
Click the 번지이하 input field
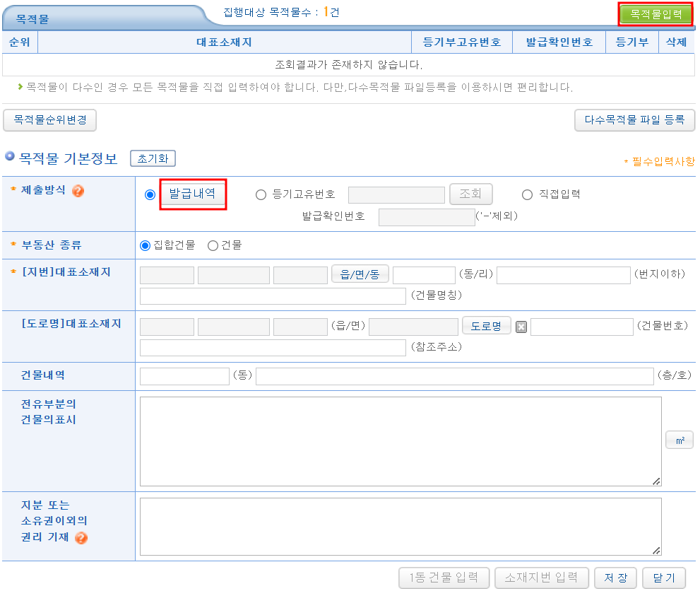pyautogui.click(x=564, y=275)
